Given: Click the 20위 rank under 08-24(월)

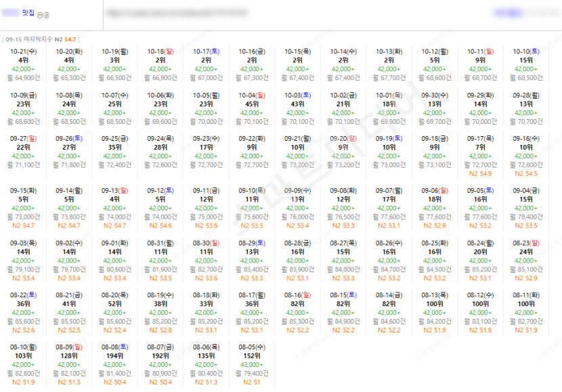Looking at the screenshot, I should coord(480,252).
